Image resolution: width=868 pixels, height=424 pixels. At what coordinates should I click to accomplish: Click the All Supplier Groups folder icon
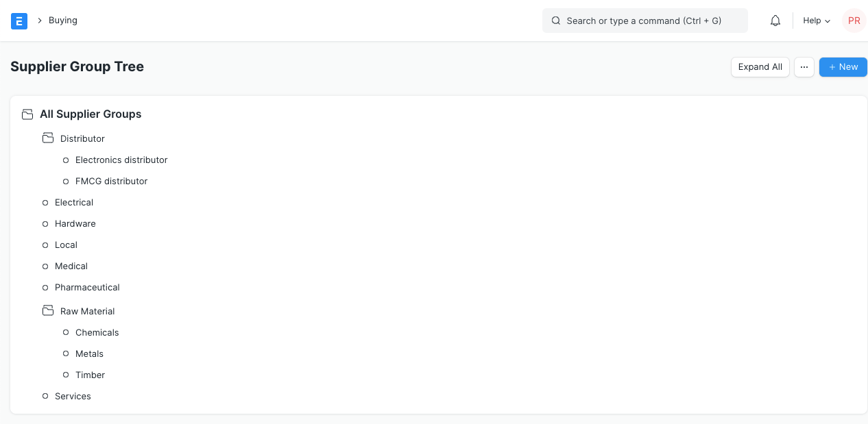(x=27, y=114)
